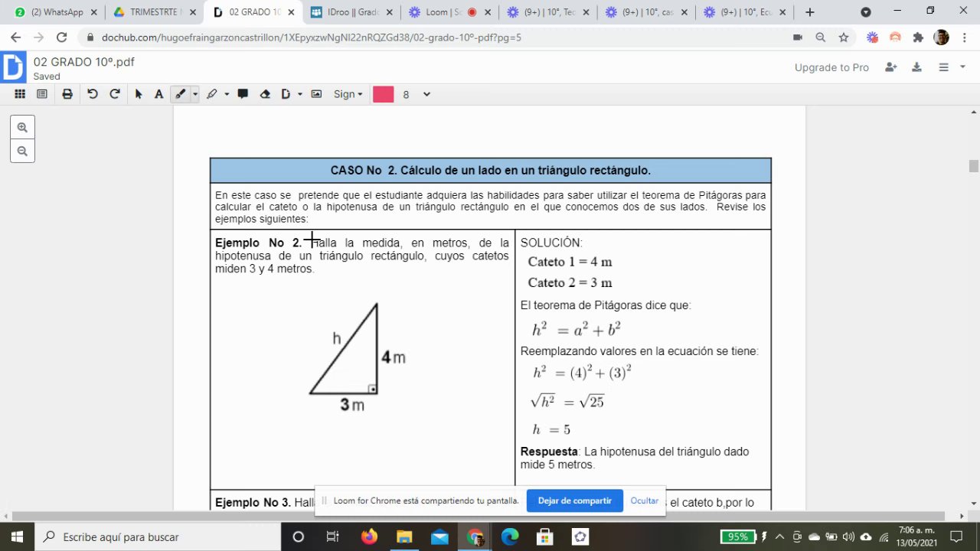Open the Mail app from taskbar
Viewport: 980px width, 551px height.
[439, 536]
